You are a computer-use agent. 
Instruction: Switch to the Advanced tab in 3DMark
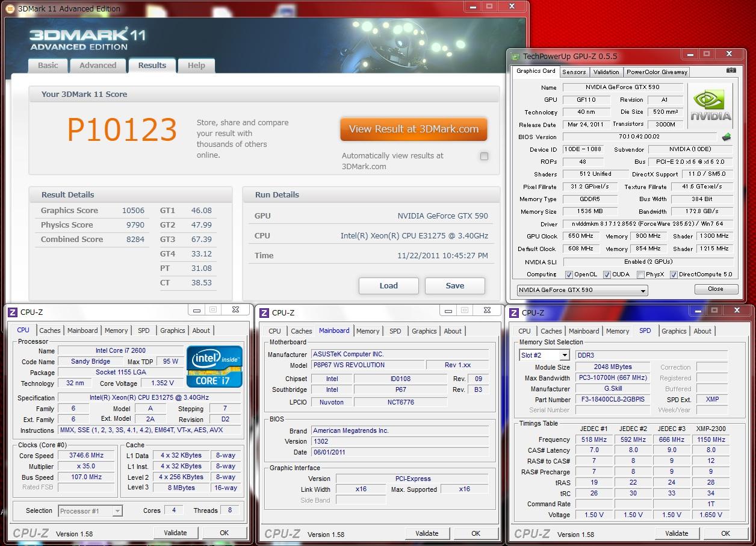point(98,66)
